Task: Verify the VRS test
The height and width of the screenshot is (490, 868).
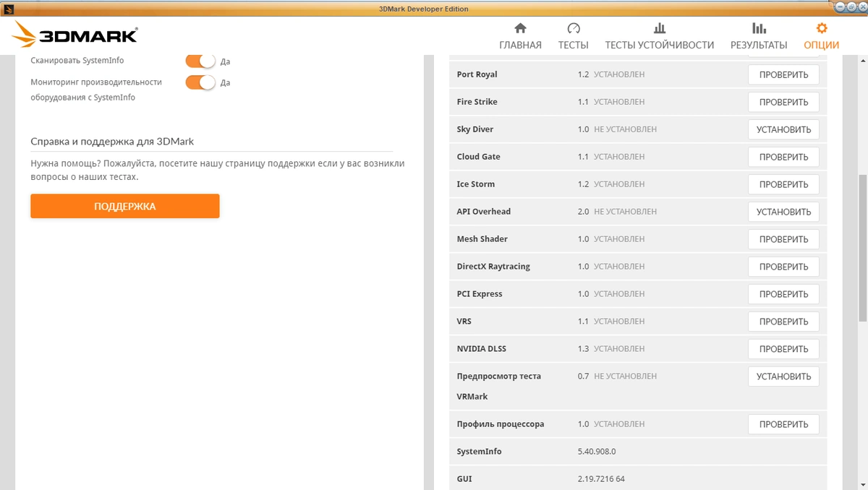Action: (783, 322)
